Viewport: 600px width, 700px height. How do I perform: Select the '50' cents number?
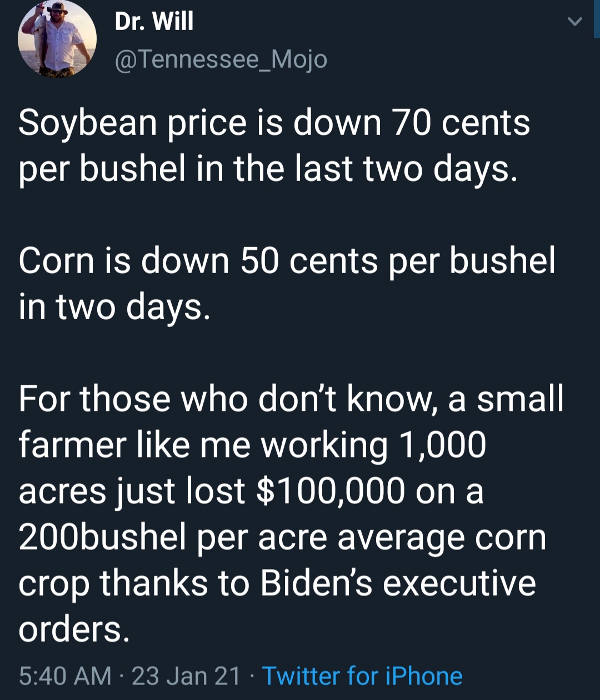[259, 260]
